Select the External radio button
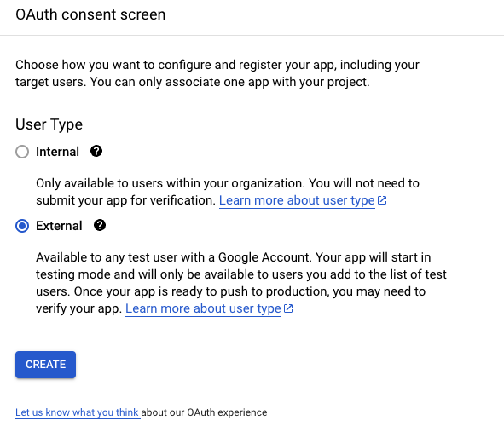This screenshot has height=438, width=504. 22,226
